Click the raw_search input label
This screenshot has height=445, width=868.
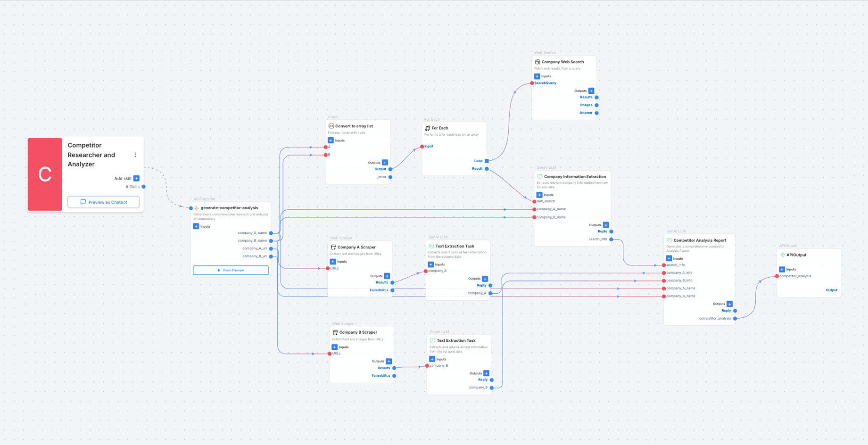click(x=546, y=201)
